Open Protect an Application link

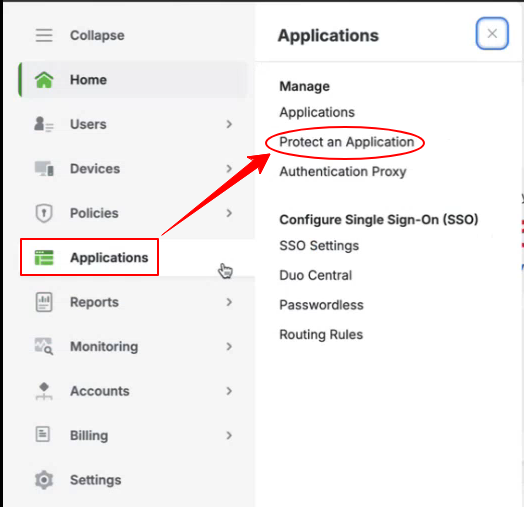[347, 142]
